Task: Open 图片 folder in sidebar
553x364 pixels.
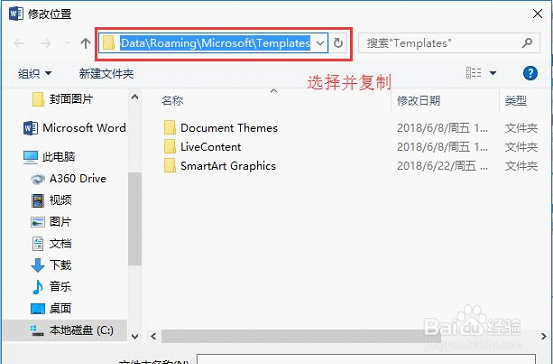Action: pos(51,222)
